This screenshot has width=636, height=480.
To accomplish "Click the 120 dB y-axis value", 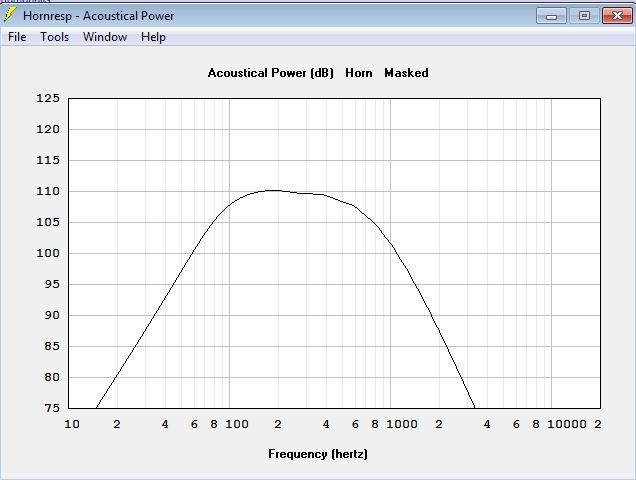I will pos(48,129).
